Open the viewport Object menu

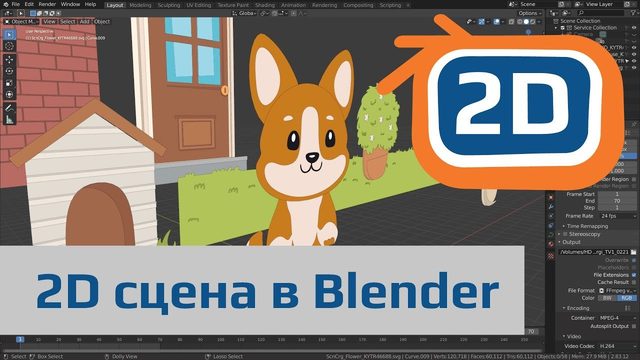click(102, 22)
